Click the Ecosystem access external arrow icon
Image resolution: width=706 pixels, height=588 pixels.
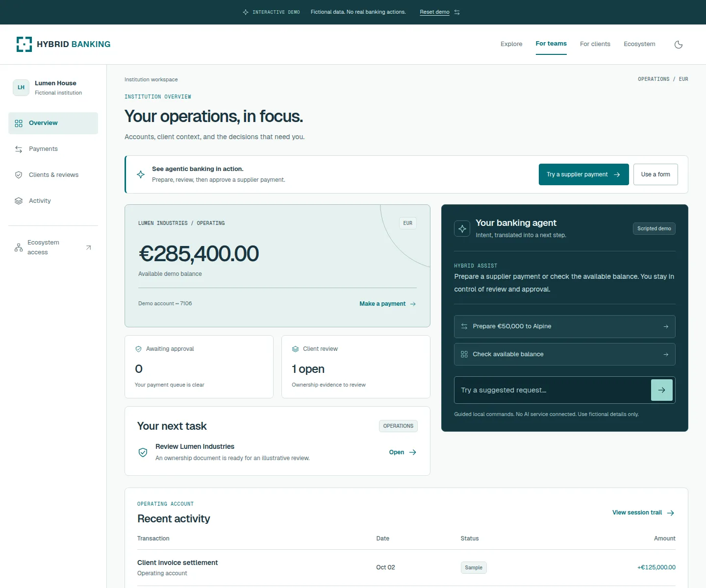[89, 247]
